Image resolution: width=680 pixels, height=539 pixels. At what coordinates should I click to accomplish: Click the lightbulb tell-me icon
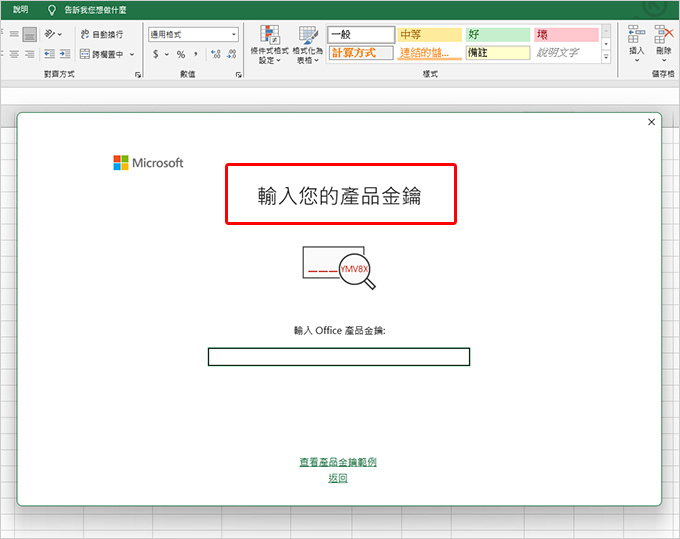coord(52,10)
